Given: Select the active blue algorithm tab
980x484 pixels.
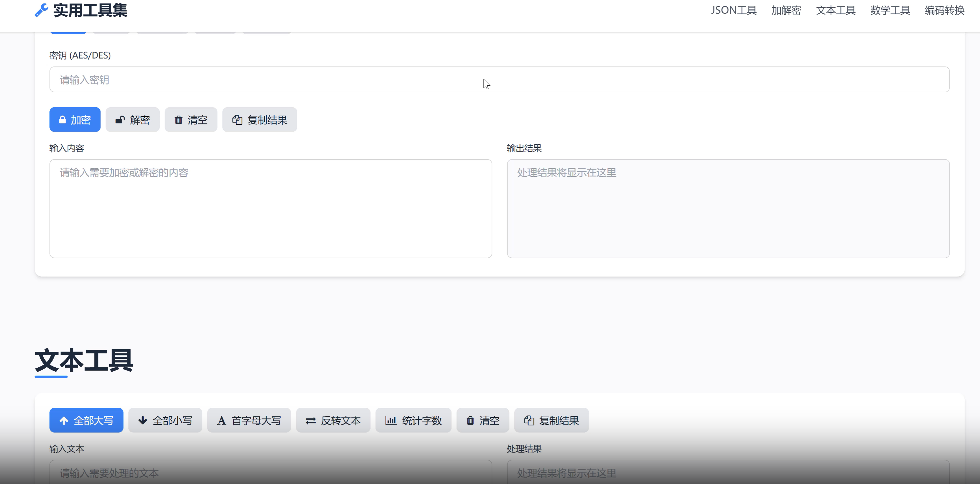Looking at the screenshot, I should pyautogui.click(x=68, y=31).
